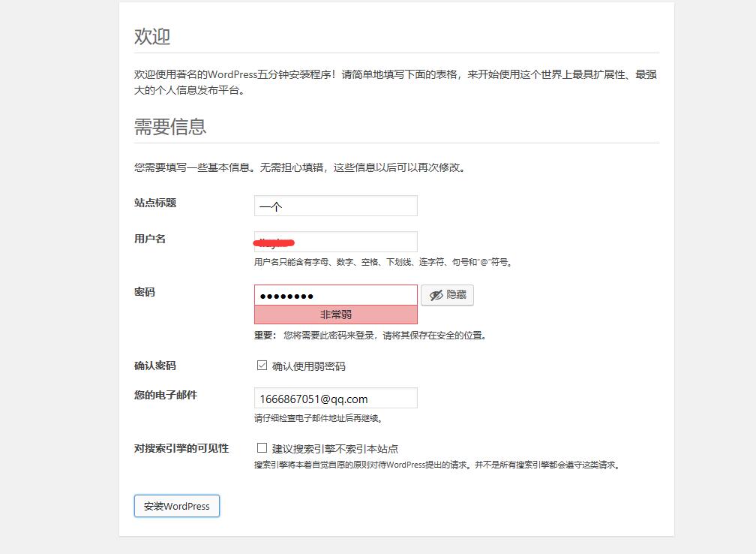Toggle the search engine visibility checkbox
Viewport: 756px width, 554px height.
pos(262,448)
